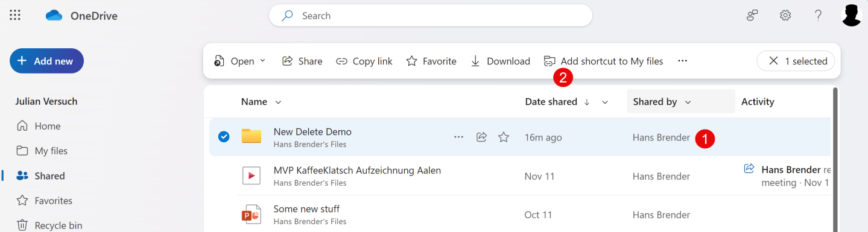The image size is (868, 232).
Task: Click the Some new stuff PowerPoint icon
Action: 252,214
